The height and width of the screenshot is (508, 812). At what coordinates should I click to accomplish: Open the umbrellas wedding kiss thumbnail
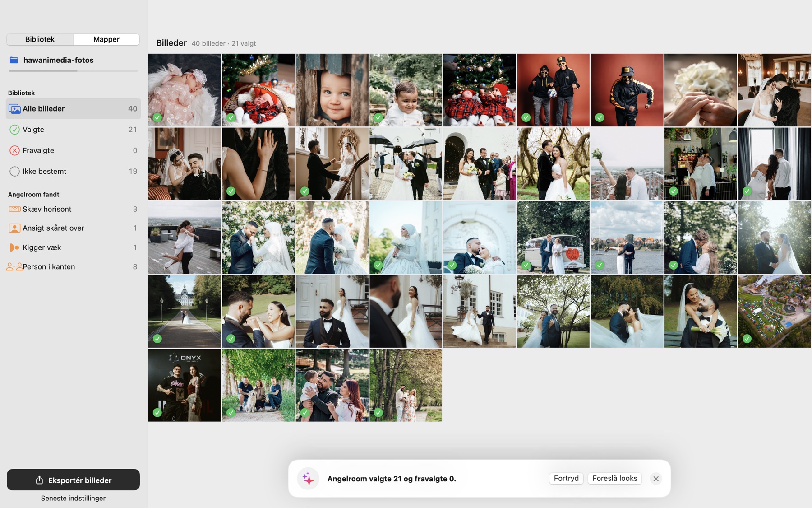pos(406,163)
